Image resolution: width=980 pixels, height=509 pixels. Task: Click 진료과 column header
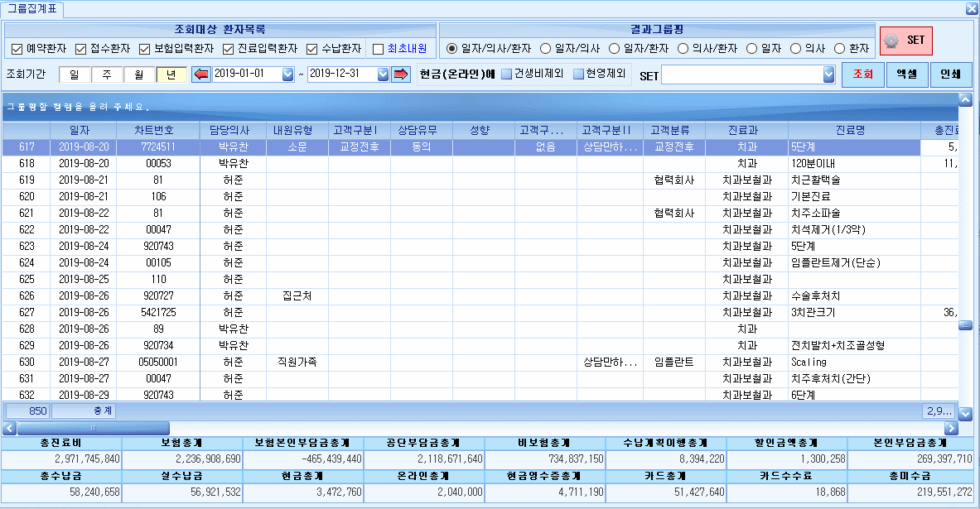[747, 131]
